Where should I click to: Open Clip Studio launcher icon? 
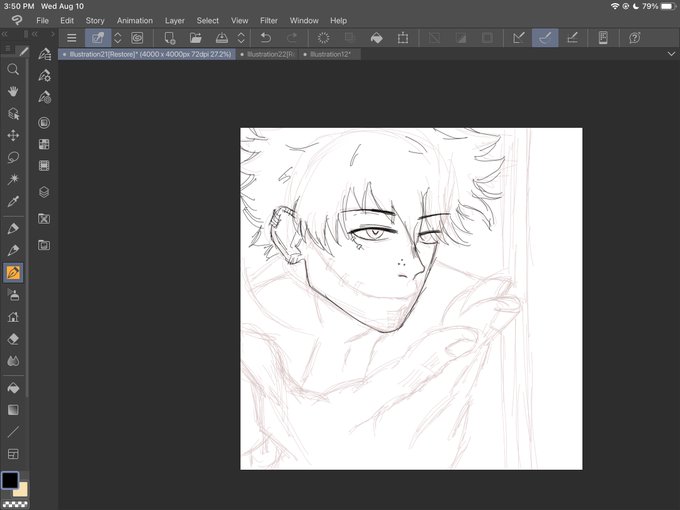pos(137,38)
